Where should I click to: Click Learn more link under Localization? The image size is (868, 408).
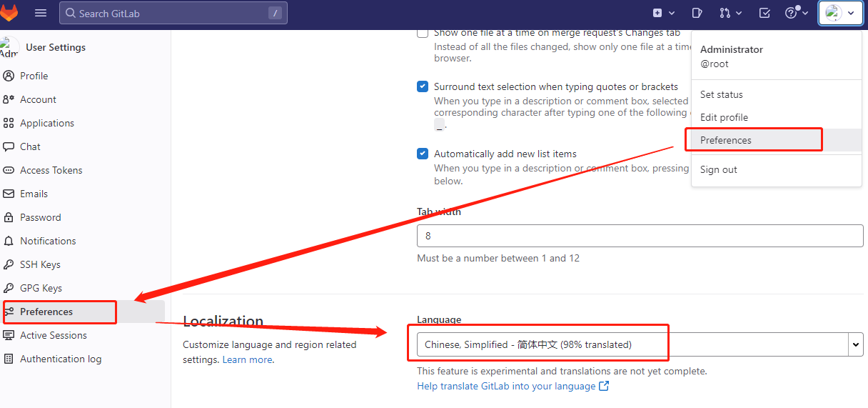[x=247, y=359]
